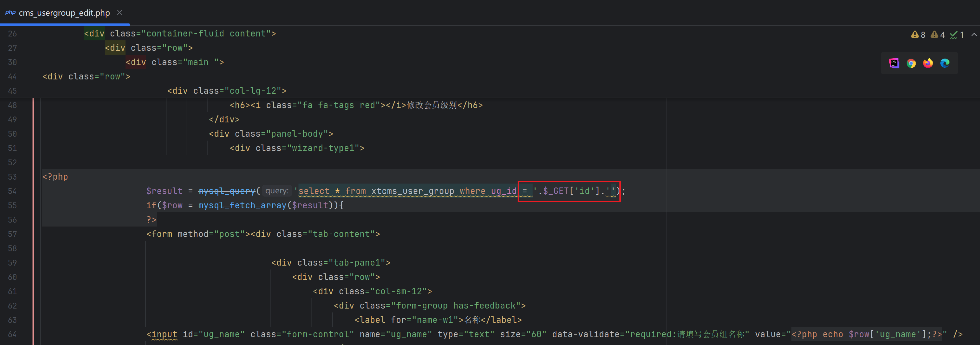The image size is (980, 345).
Task: Click the warnings indicator showing 8
Action: click(x=918, y=34)
